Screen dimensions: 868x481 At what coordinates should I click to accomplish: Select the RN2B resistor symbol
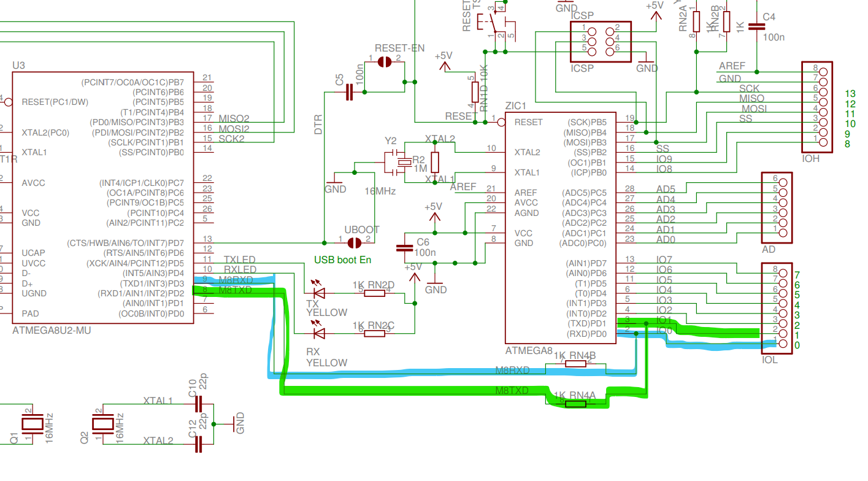pos(727,21)
